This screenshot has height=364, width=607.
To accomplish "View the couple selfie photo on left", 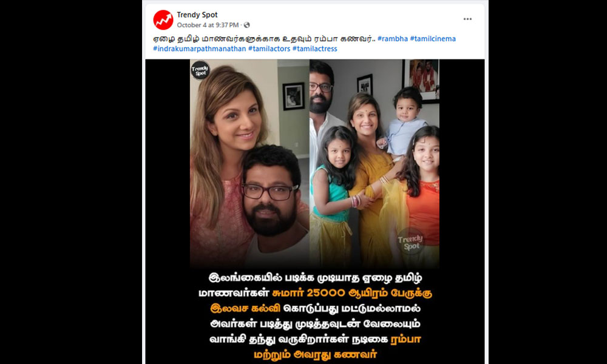I will pyautogui.click(x=249, y=164).
